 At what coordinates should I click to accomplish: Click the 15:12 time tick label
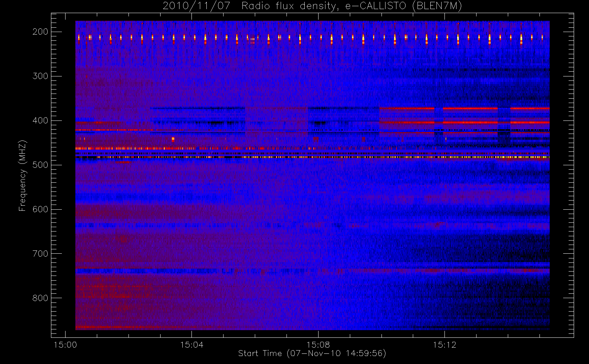pyautogui.click(x=444, y=345)
